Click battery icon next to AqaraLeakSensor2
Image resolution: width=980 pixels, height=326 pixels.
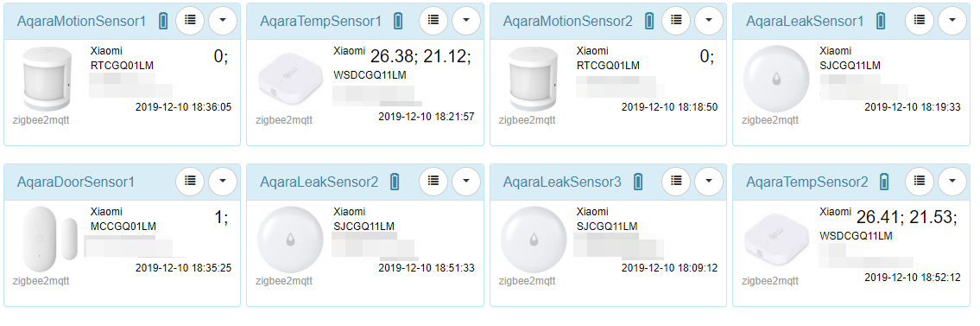coord(395,182)
